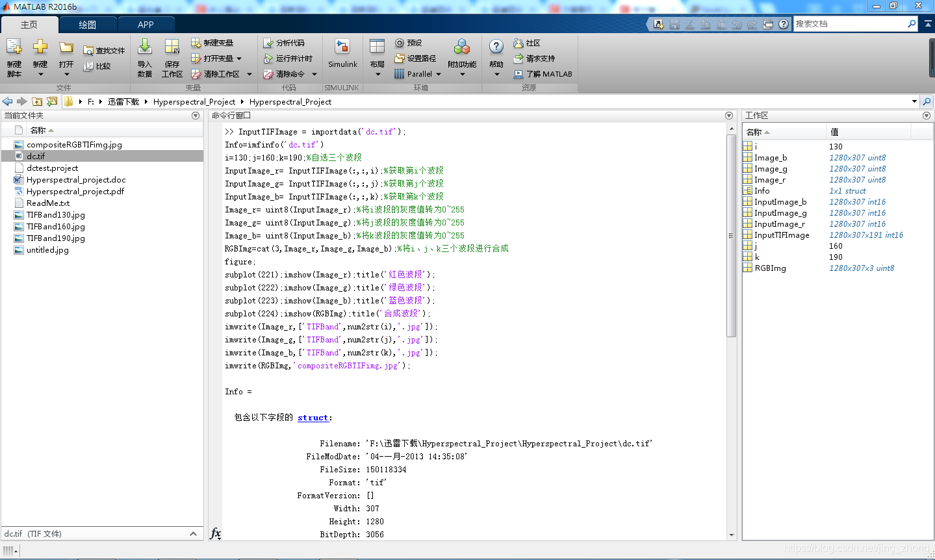The image size is (935, 560).
Task: Click the struct hyperlink in Command Window
Action: (313, 418)
